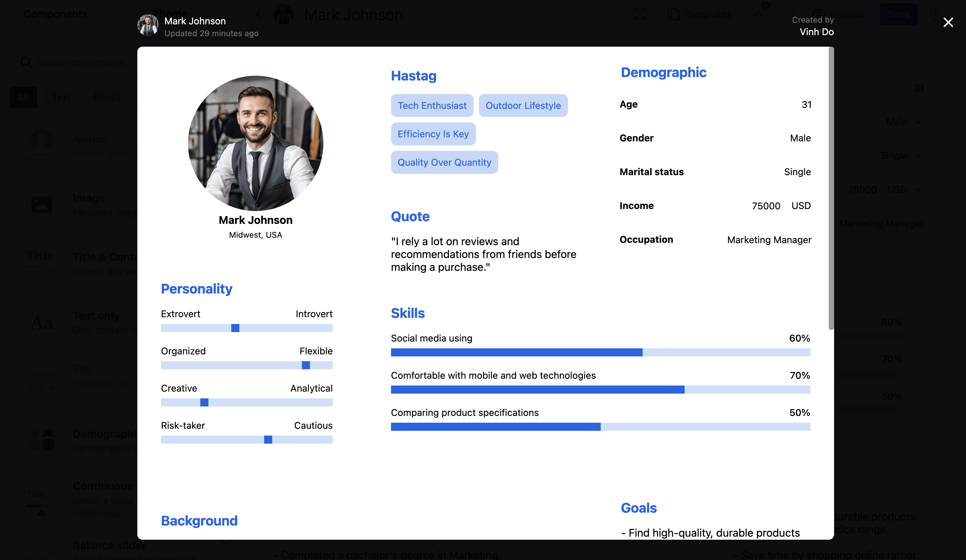
Task: Open the USD currency dropdown
Action: [x=918, y=189]
